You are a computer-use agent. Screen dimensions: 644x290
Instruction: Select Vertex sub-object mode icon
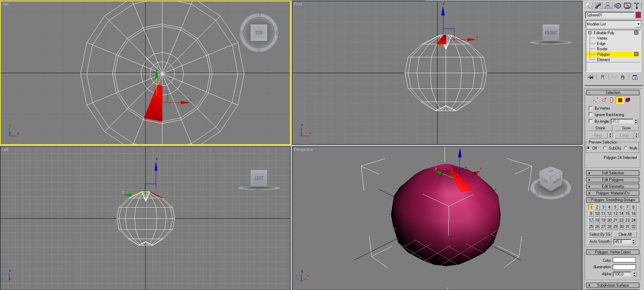pos(595,100)
